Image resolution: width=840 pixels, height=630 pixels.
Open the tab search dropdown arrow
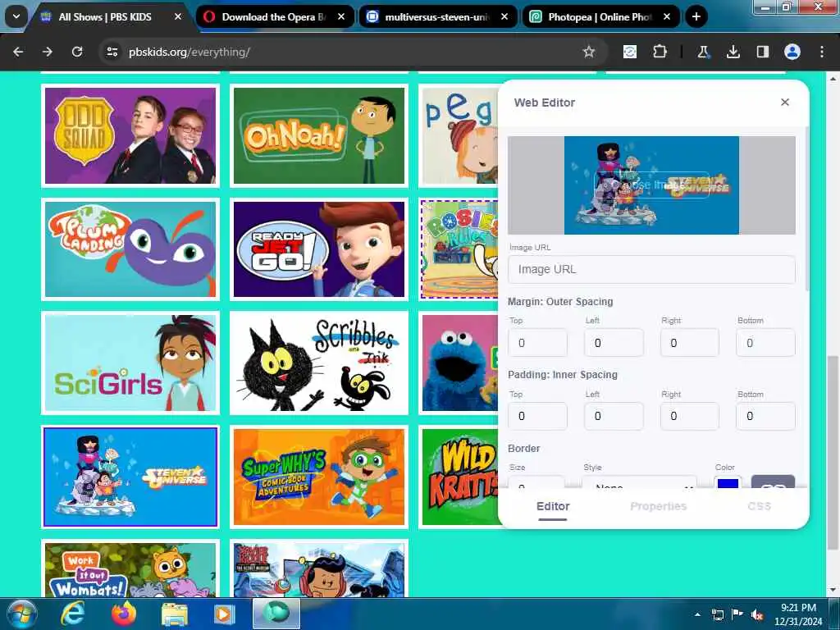pyautogui.click(x=16, y=16)
